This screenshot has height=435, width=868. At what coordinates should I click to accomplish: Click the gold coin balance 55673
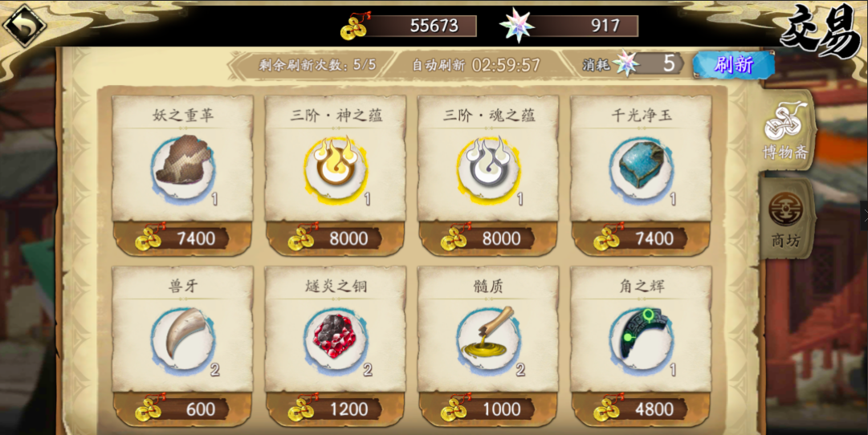point(409,26)
